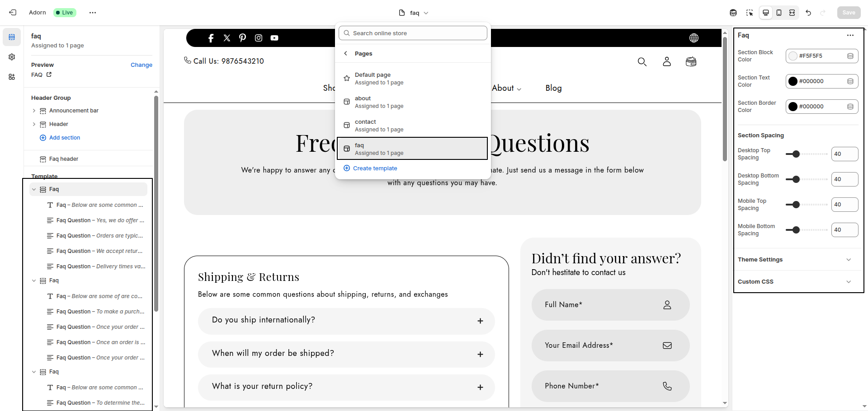This screenshot has width=868, height=411.
Task: Click the Search online store field
Action: [413, 33]
